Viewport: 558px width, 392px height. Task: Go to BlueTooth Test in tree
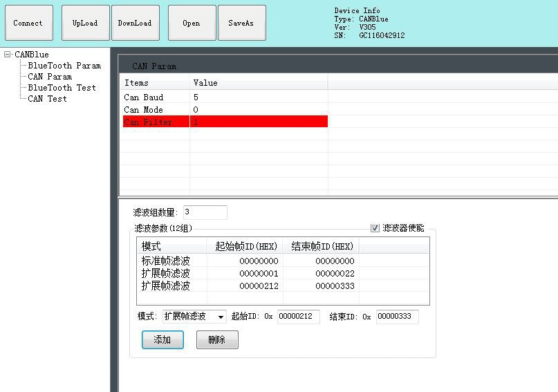[x=62, y=88]
